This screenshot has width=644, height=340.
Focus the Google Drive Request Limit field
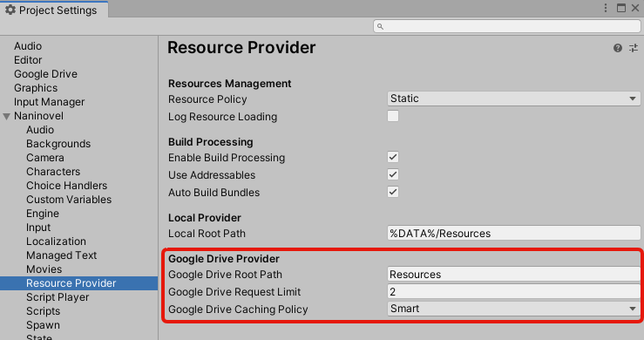click(513, 291)
